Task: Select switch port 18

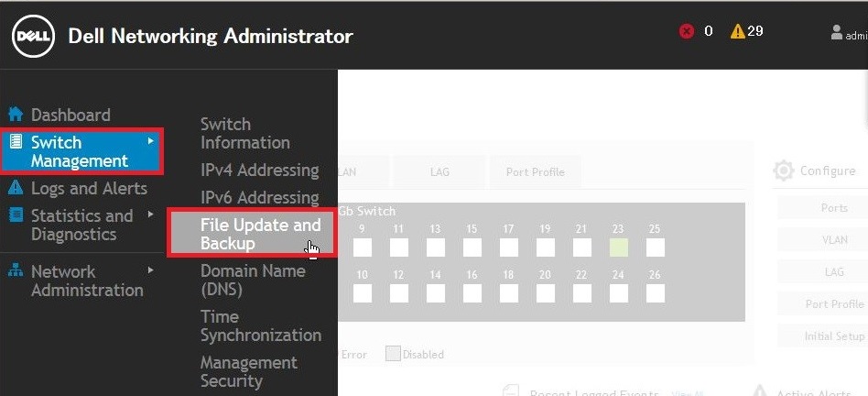Action: pyautogui.click(x=509, y=293)
